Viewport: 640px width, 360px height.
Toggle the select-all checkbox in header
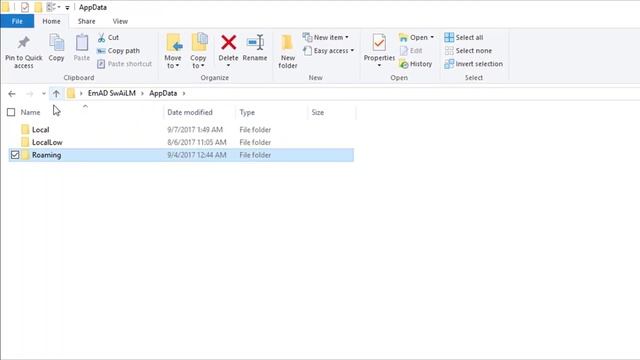tap(11, 112)
